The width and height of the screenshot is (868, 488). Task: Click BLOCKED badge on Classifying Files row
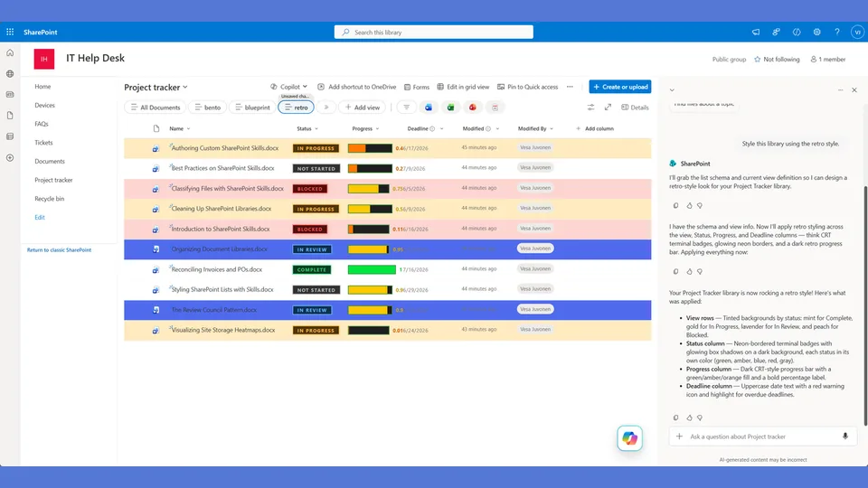coord(310,189)
